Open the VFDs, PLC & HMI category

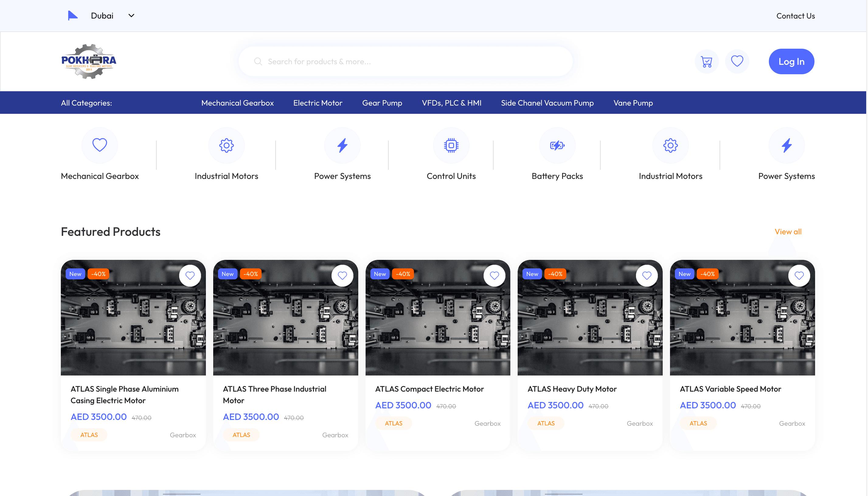click(451, 103)
